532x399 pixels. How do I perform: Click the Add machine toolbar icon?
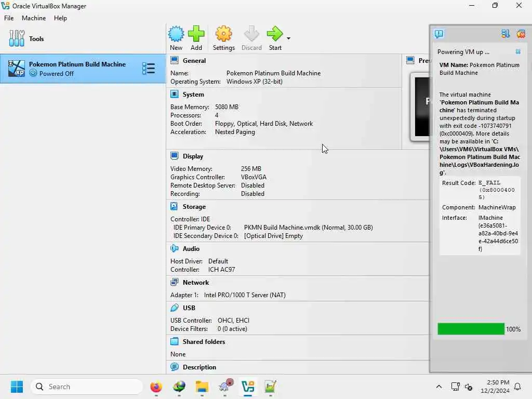196,38
